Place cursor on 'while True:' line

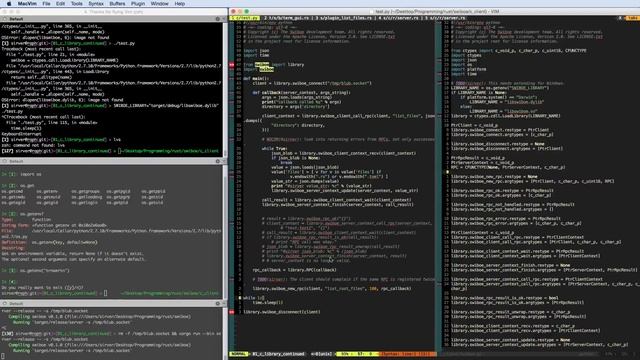(274, 149)
